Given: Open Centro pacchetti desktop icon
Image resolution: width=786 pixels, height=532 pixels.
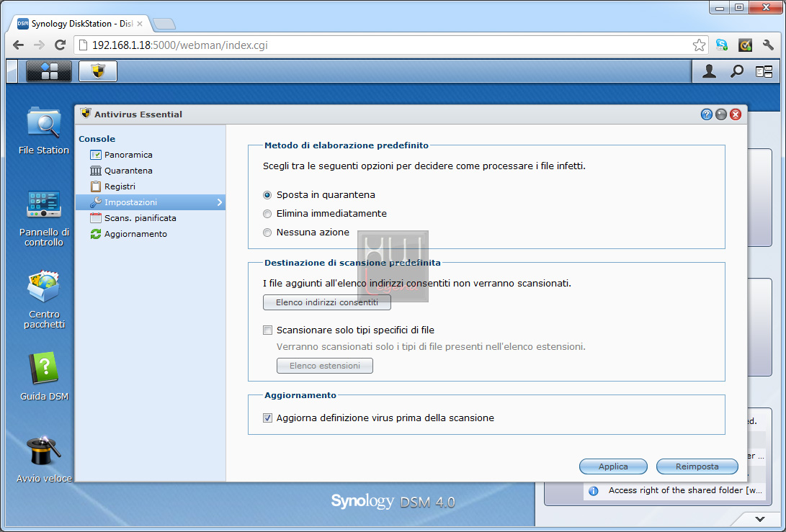Looking at the screenshot, I should tap(44, 299).
